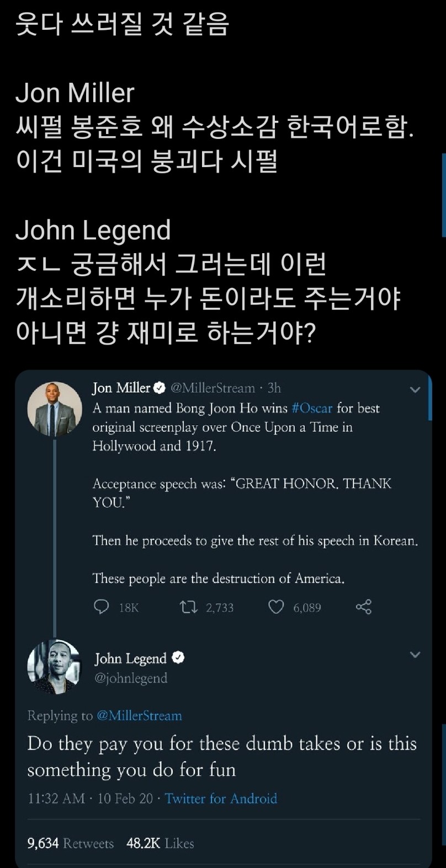Open Jon Miller's profile picture

55,409
